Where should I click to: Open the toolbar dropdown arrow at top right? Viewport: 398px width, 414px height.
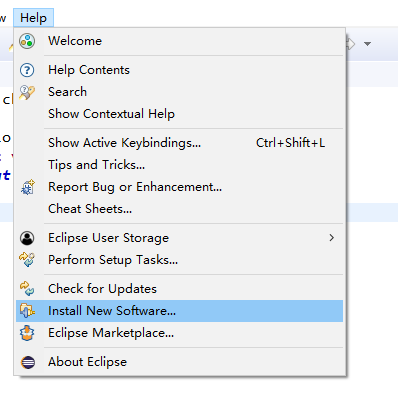click(367, 44)
